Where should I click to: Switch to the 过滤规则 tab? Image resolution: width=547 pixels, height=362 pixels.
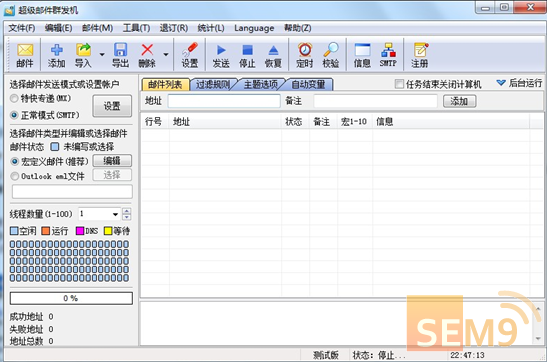click(213, 84)
